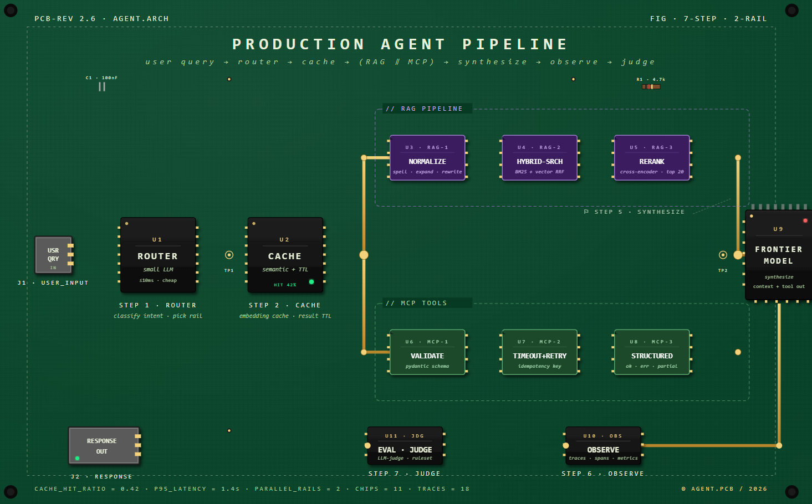This screenshot has height=504, width=812.
Task: Select the U4 HYBRID-SRCH chip
Action: click(x=539, y=157)
